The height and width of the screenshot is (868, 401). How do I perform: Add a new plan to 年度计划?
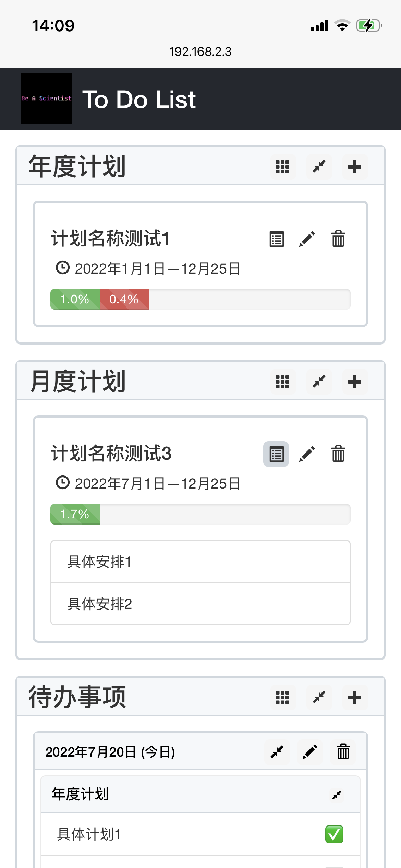coord(354,167)
